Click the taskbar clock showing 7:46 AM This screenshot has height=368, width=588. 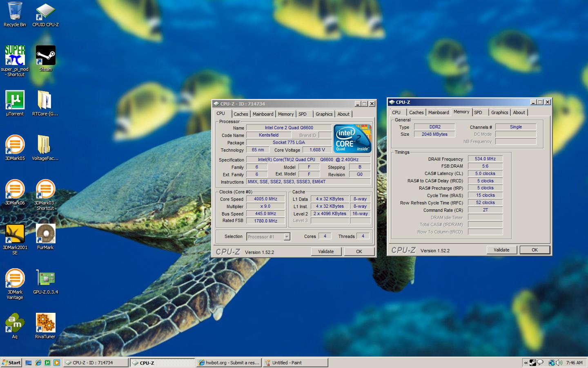tap(574, 363)
